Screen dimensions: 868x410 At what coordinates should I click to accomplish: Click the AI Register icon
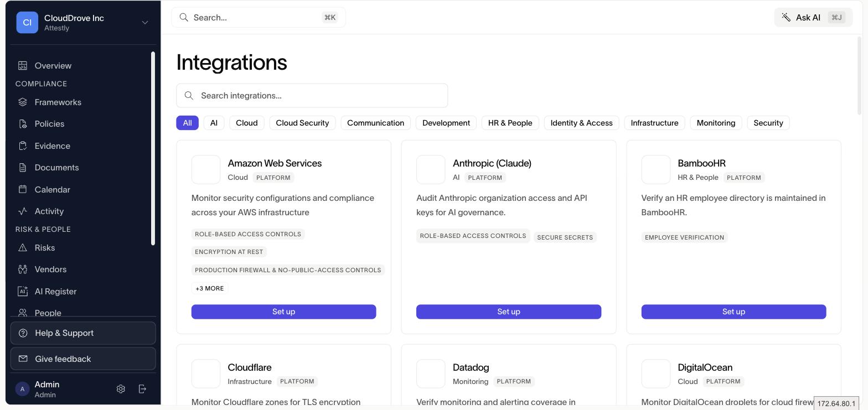[x=23, y=291]
